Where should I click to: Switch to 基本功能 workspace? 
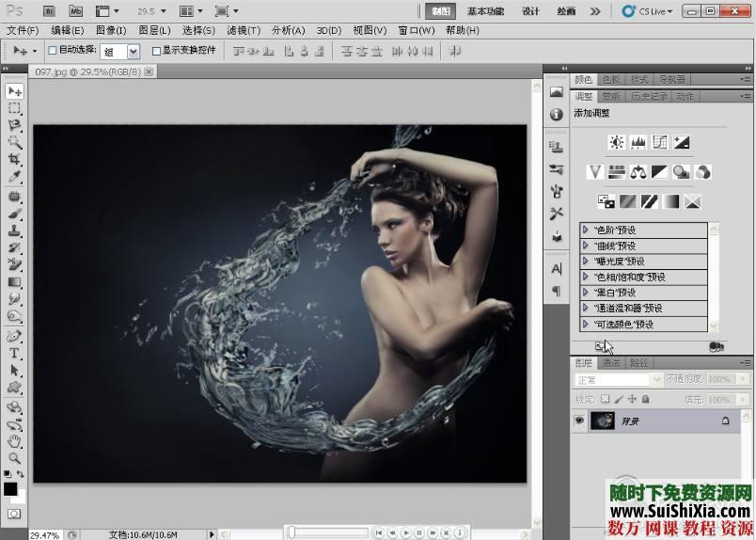pyautogui.click(x=485, y=11)
